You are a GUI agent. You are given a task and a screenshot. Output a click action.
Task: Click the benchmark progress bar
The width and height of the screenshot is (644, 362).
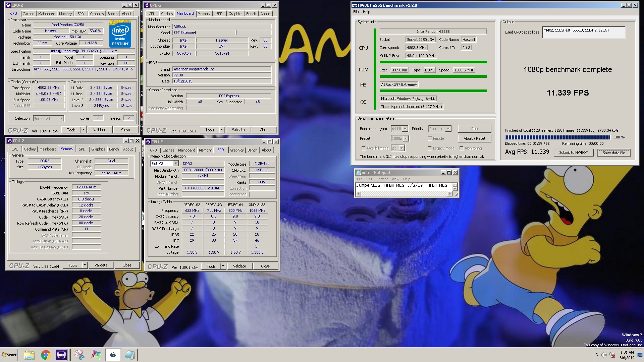[x=557, y=137]
